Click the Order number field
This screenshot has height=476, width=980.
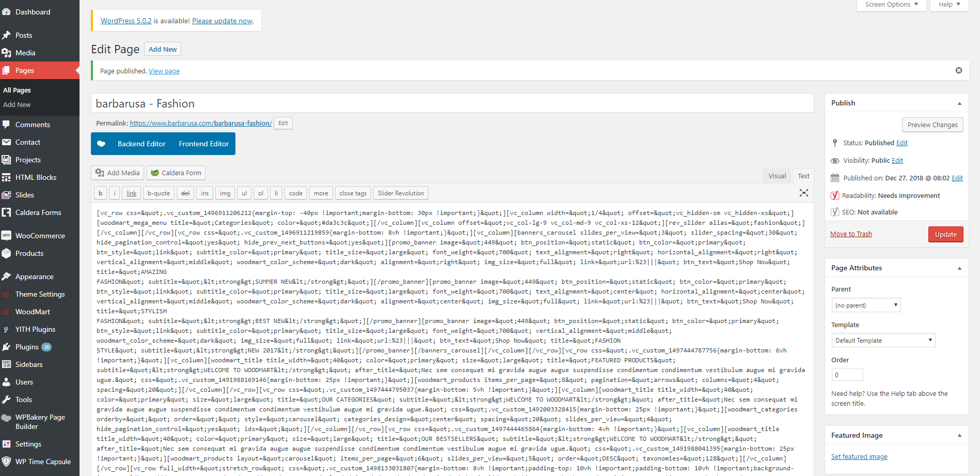847,375
